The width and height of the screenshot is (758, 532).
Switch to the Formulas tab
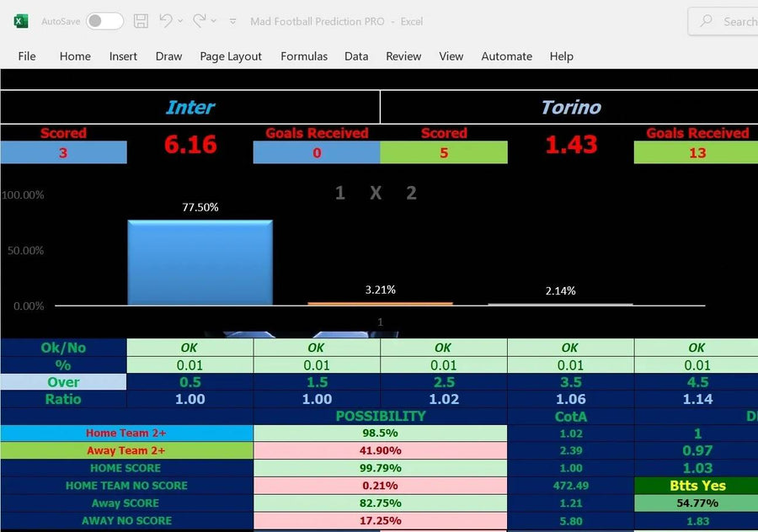(x=304, y=56)
